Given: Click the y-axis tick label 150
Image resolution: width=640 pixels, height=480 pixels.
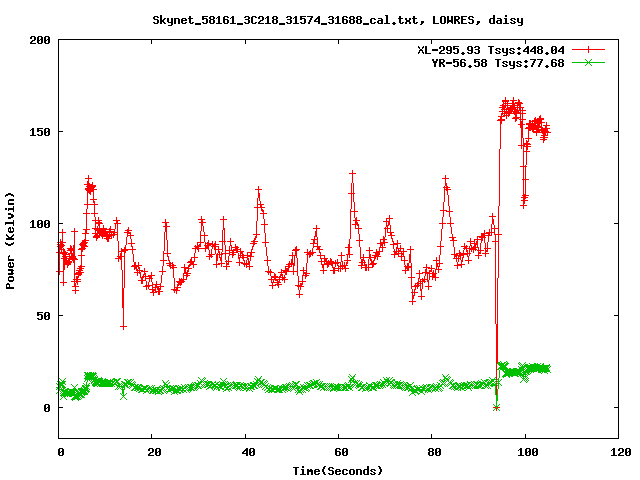Looking at the screenshot, I should (40, 132).
